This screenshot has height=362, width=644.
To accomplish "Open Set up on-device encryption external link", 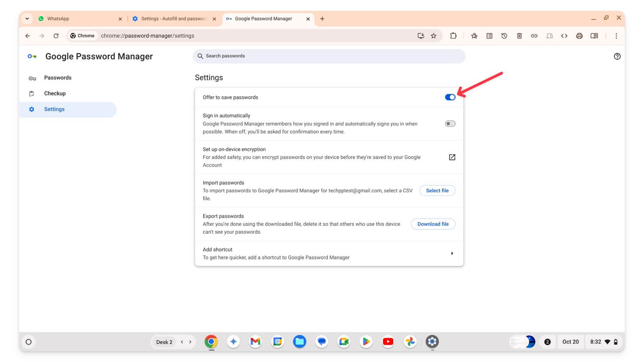I will pyautogui.click(x=452, y=157).
